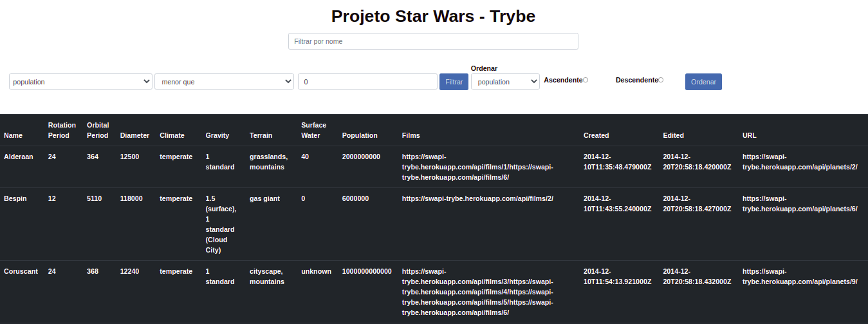Screen dimensions: 868x324
Task: Click the Films column header
Action: coord(411,135)
